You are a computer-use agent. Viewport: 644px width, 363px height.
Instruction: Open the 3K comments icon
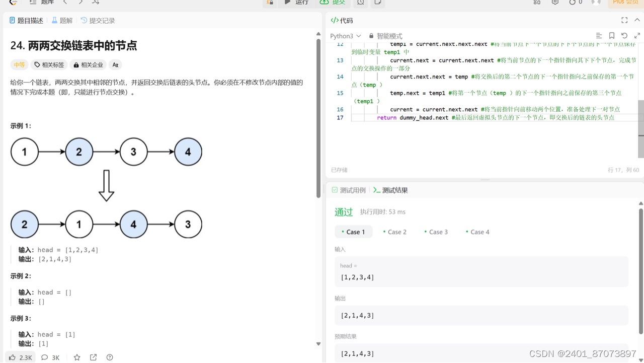pyautogui.click(x=50, y=357)
